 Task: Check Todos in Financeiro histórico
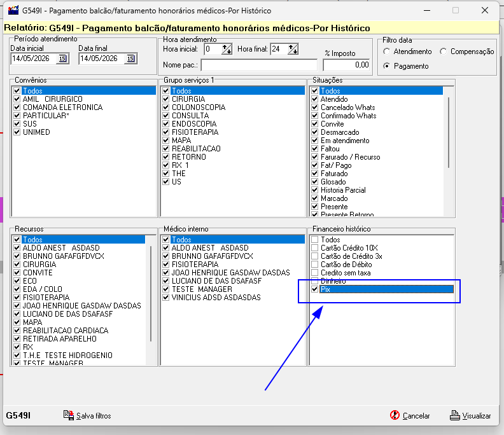315,239
